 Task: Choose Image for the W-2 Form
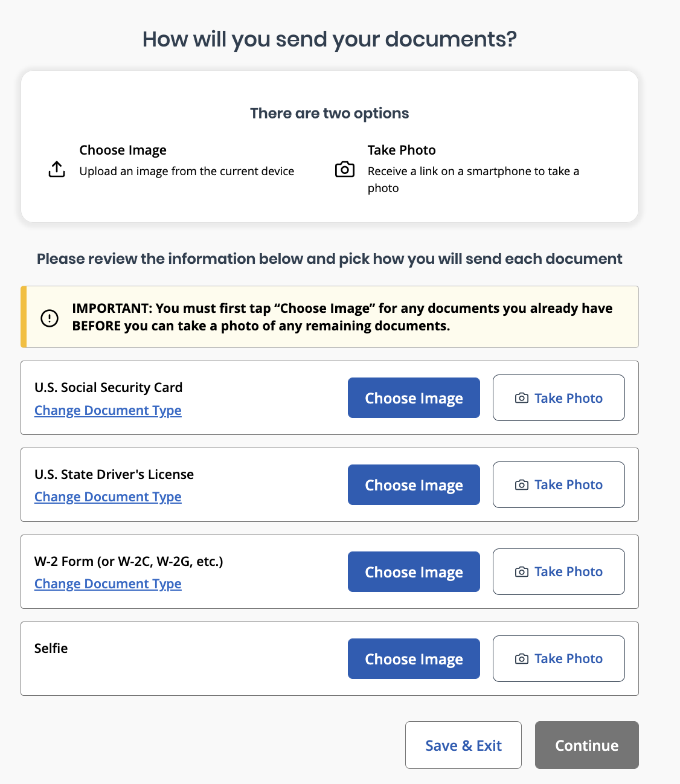click(x=414, y=572)
